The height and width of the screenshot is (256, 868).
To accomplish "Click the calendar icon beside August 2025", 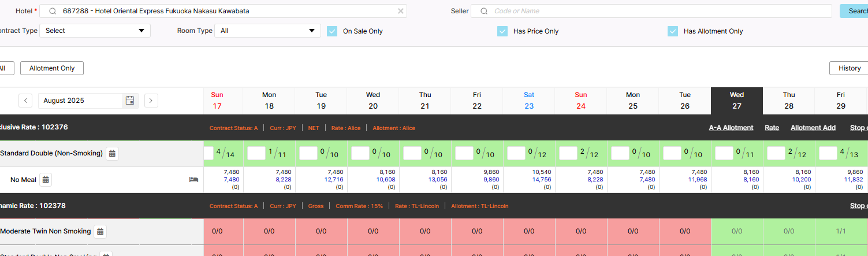I will [x=130, y=101].
